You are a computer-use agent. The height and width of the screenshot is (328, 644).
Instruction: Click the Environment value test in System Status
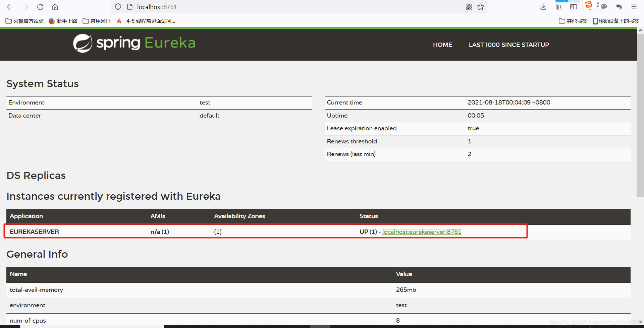(205, 103)
